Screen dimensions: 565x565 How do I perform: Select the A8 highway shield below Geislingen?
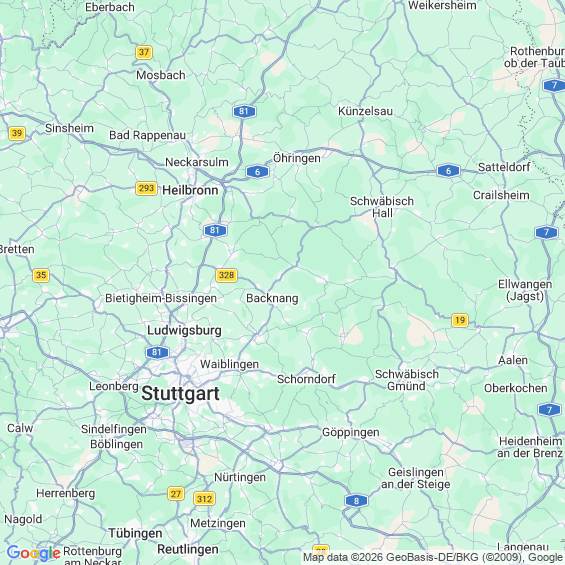(356, 501)
